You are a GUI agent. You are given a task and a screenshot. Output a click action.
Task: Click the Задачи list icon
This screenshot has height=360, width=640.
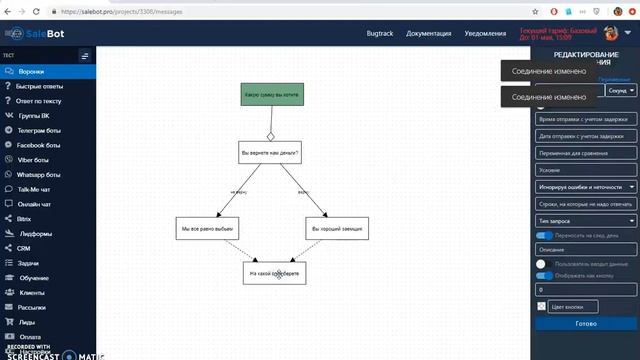pos(9,263)
